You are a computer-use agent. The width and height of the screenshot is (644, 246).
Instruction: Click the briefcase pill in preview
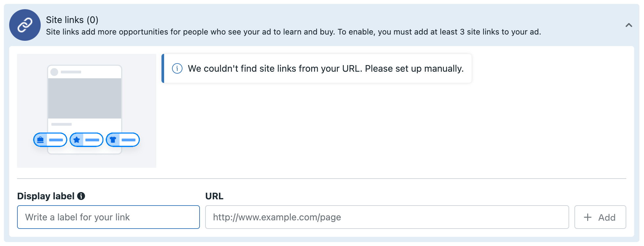50,140
